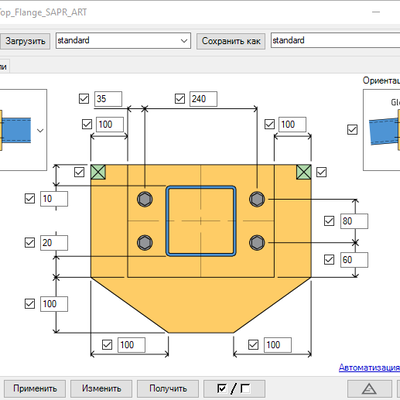
Task: Edit the 10 dimension field
Action: coord(54,199)
